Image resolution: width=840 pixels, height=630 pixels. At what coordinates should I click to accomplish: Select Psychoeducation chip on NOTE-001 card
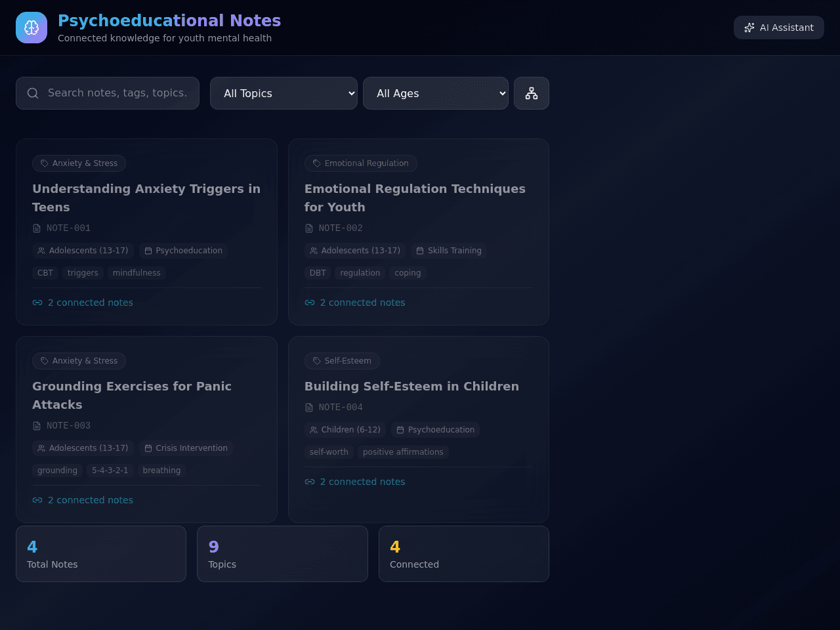[183, 251]
